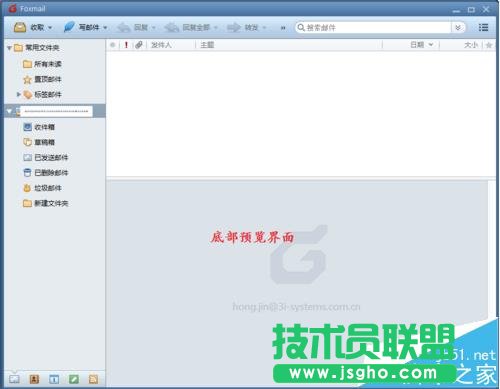500x389 pixels.
Task: Click the Foxmail logo in title bar
Action: 13,9
